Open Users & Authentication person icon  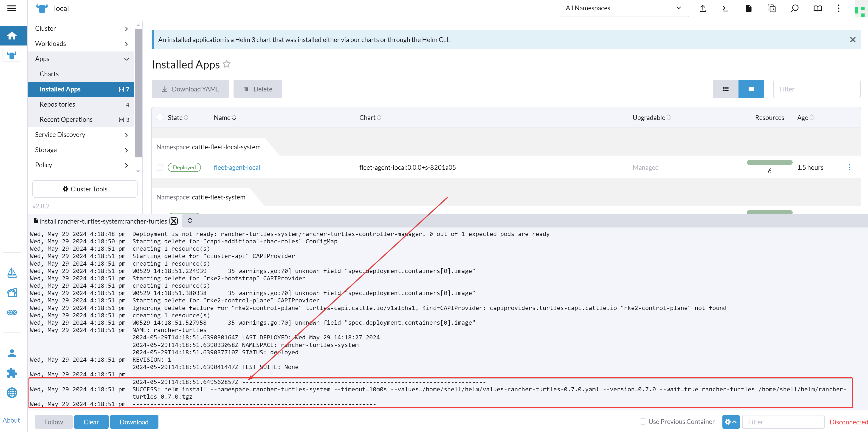tap(12, 353)
